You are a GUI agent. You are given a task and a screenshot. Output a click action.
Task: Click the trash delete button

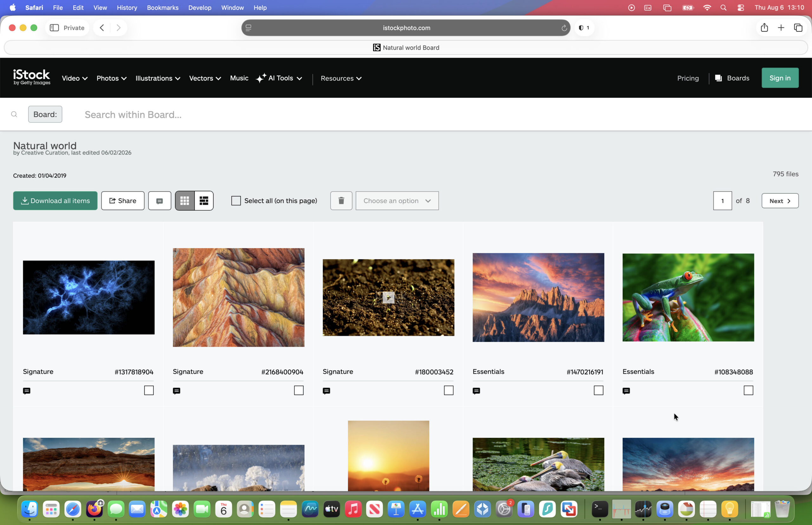tap(341, 201)
